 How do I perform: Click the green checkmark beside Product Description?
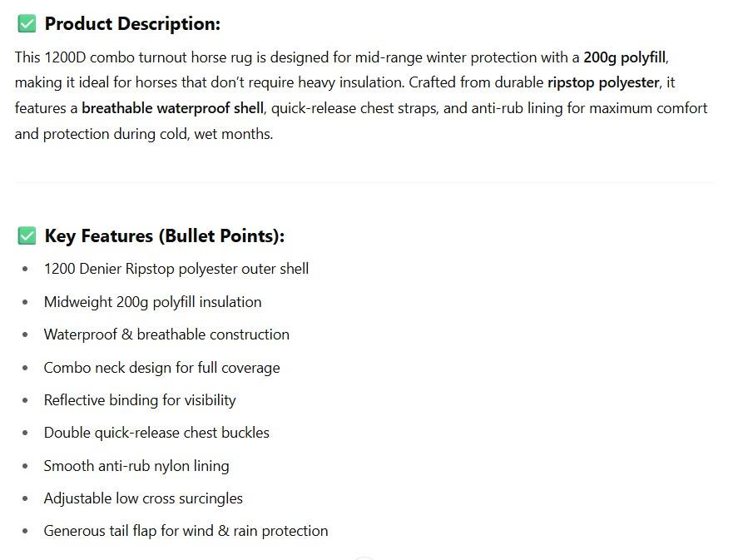click(27, 24)
